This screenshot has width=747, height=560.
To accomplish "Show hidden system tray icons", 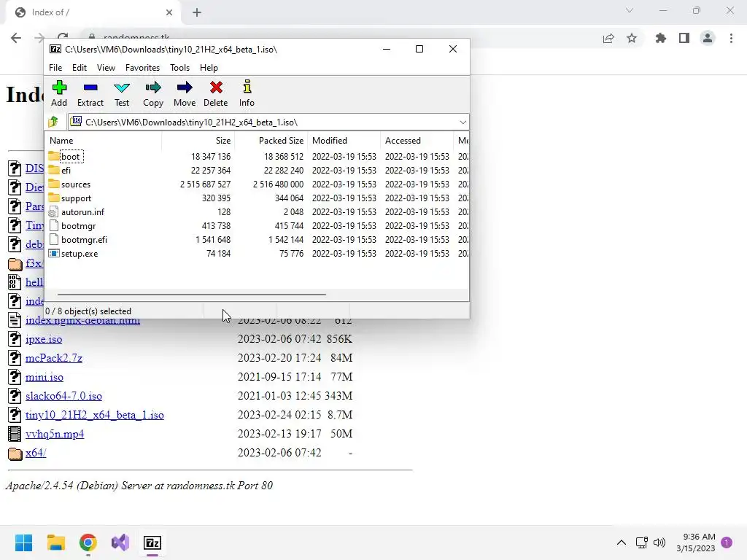I will tap(622, 542).
